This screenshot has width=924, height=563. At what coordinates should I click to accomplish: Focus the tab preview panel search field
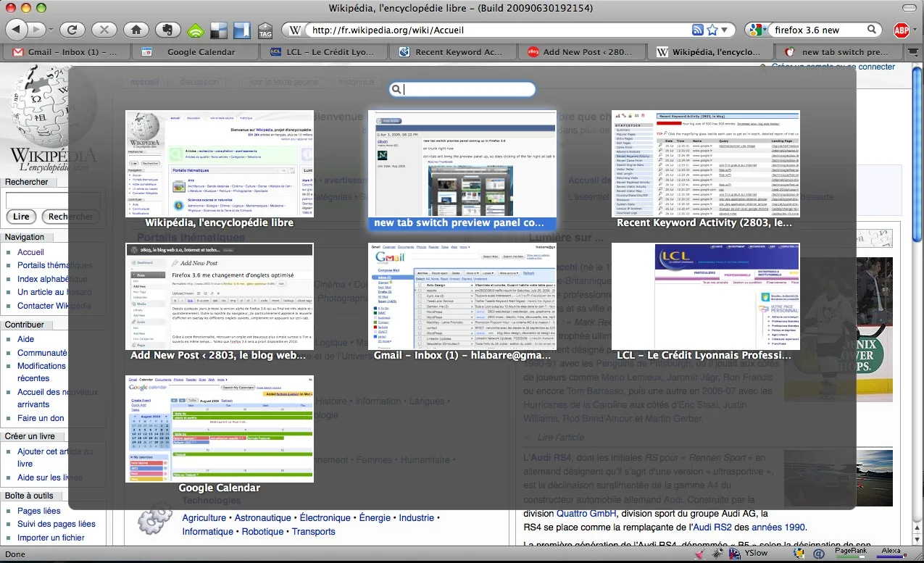pos(462,90)
